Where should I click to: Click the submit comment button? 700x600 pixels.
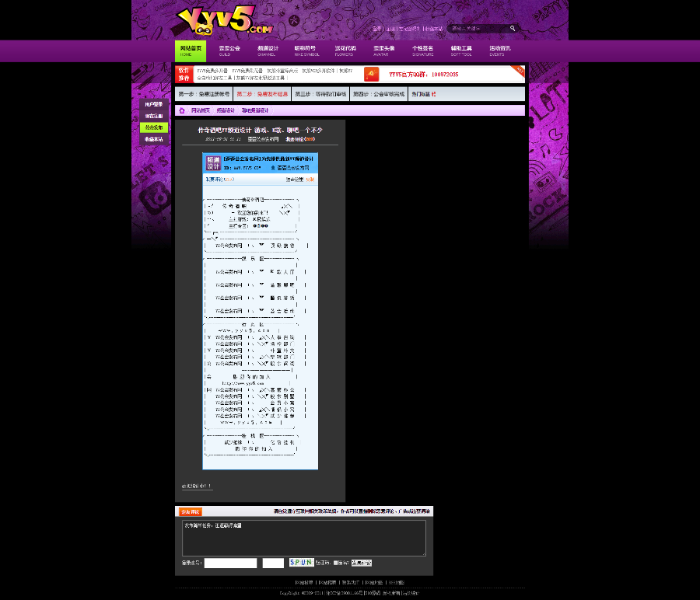[x=361, y=563]
